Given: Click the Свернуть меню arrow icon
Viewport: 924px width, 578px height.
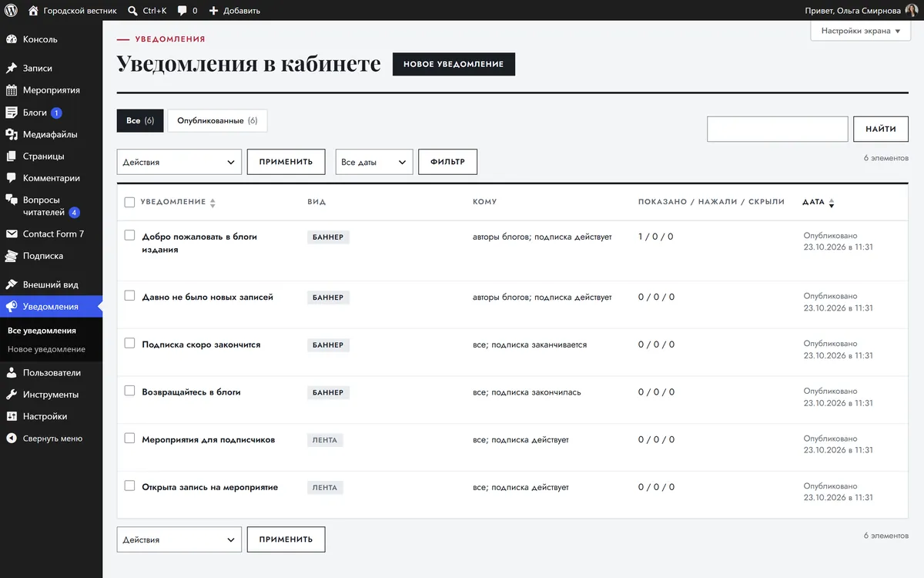Looking at the screenshot, I should click(x=12, y=439).
